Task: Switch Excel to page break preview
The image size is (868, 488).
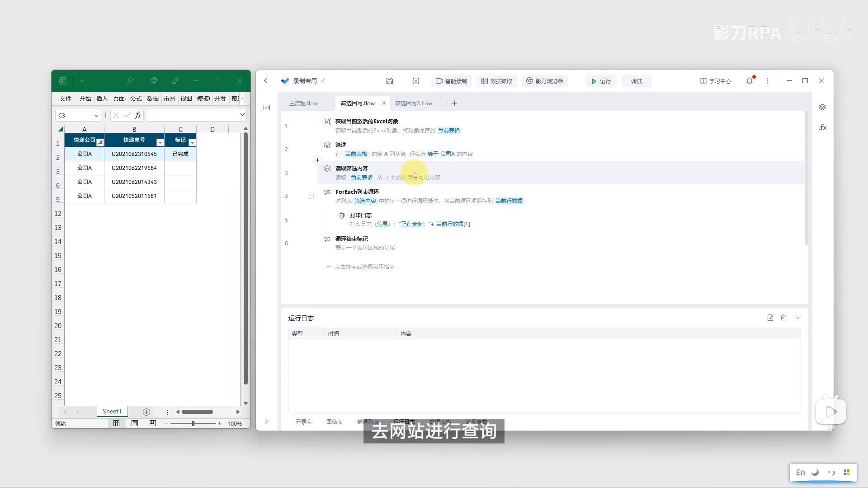Action: click(x=153, y=423)
